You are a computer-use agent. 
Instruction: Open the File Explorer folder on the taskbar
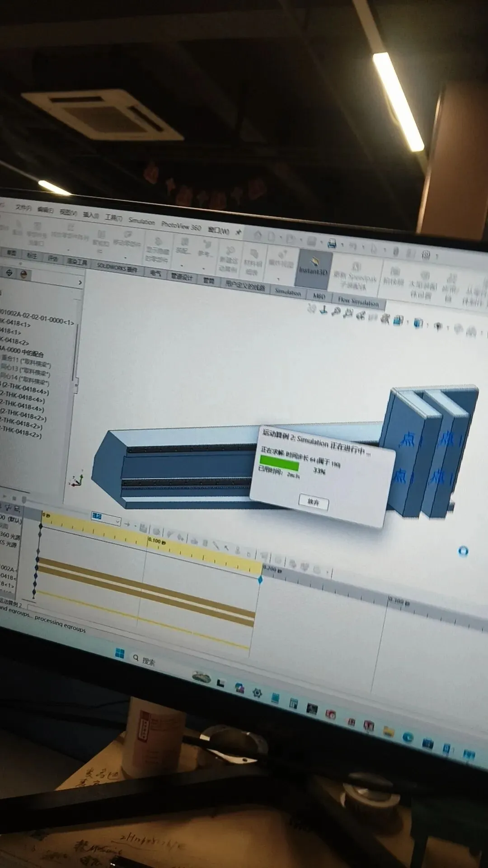coord(388,731)
